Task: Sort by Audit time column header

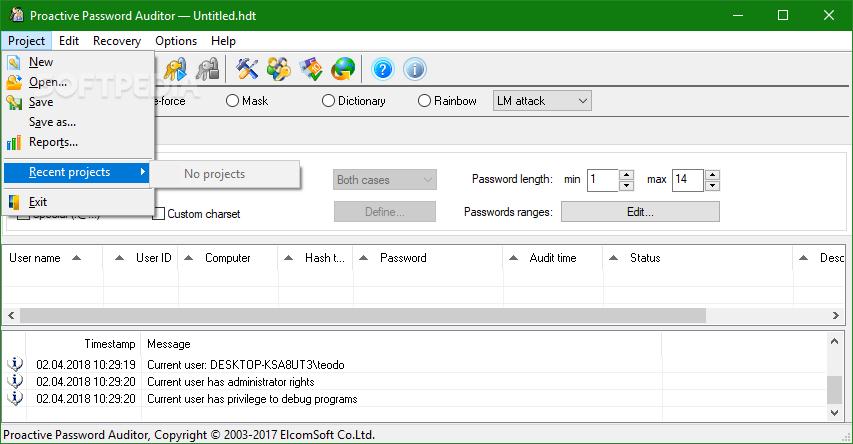Action: (x=553, y=258)
